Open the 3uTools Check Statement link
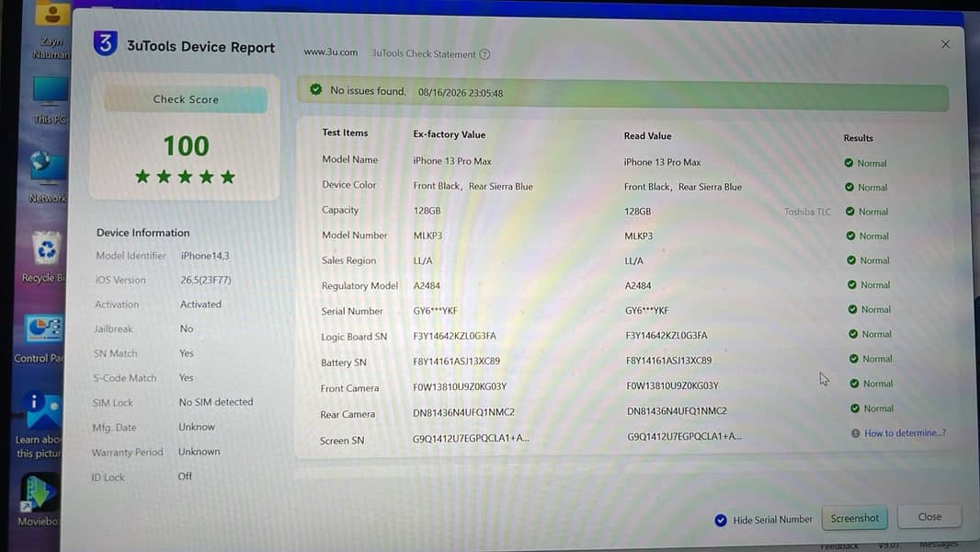 pyautogui.click(x=423, y=53)
